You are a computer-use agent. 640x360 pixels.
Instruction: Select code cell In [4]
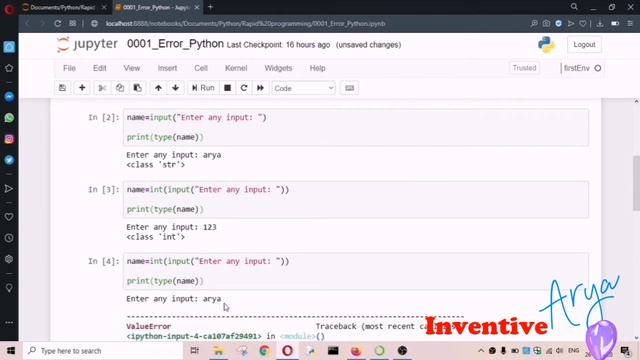[356, 271]
